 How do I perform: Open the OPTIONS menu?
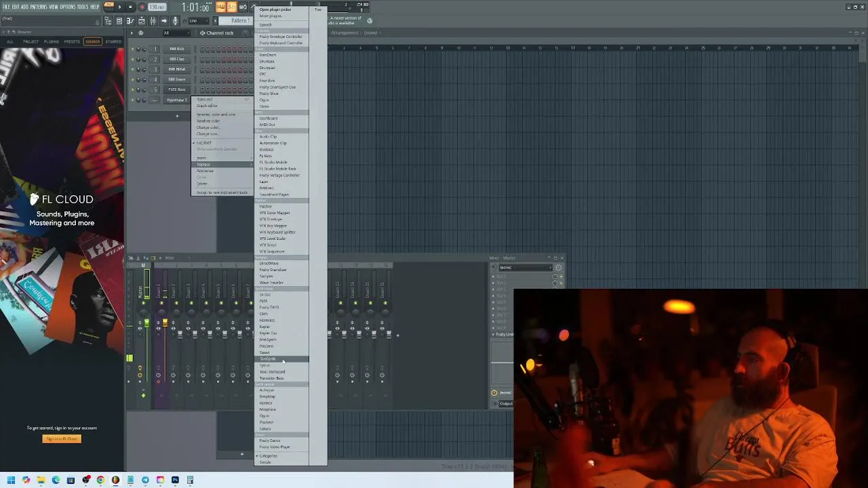tap(68, 7)
